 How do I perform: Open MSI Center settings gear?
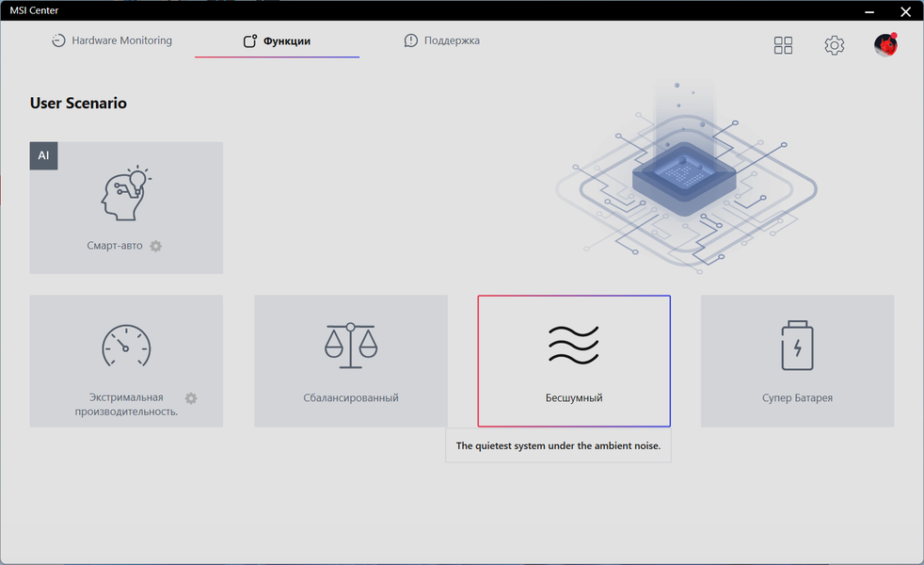[x=835, y=45]
